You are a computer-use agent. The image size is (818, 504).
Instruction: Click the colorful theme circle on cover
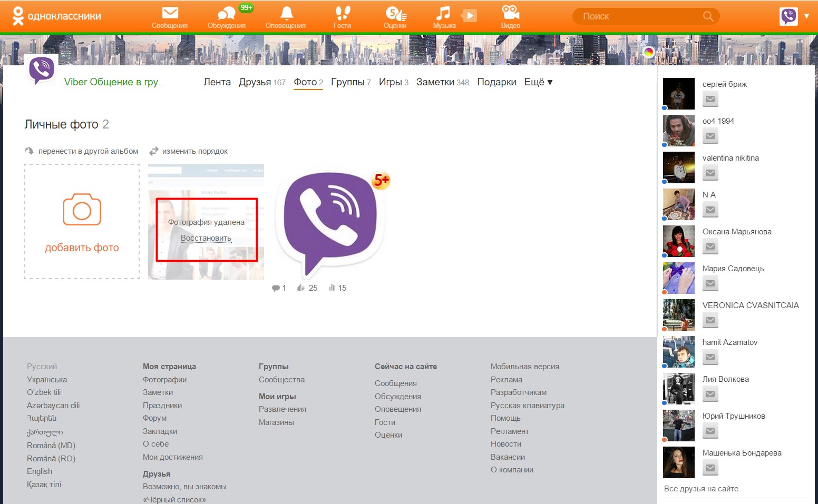pyautogui.click(x=649, y=52)
